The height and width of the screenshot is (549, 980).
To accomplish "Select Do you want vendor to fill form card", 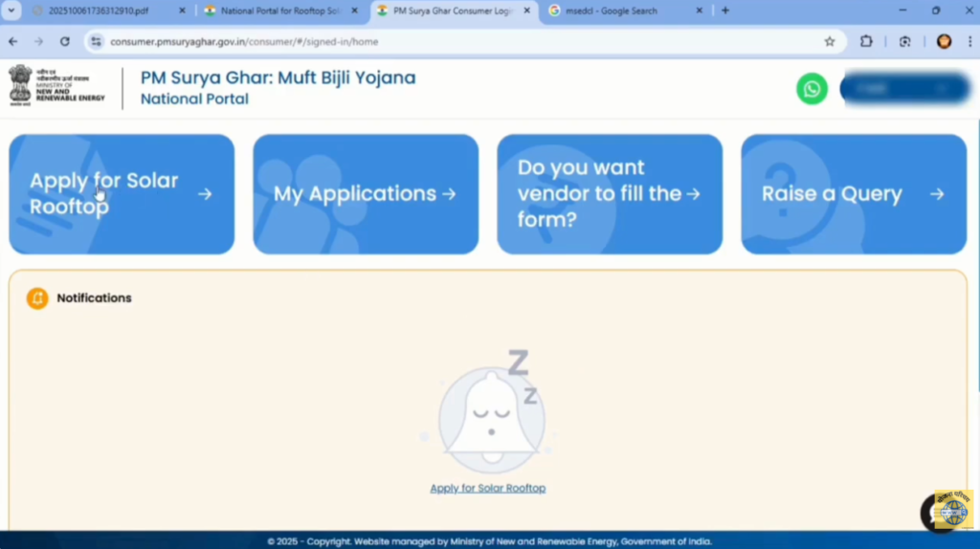I will point(610,194).
